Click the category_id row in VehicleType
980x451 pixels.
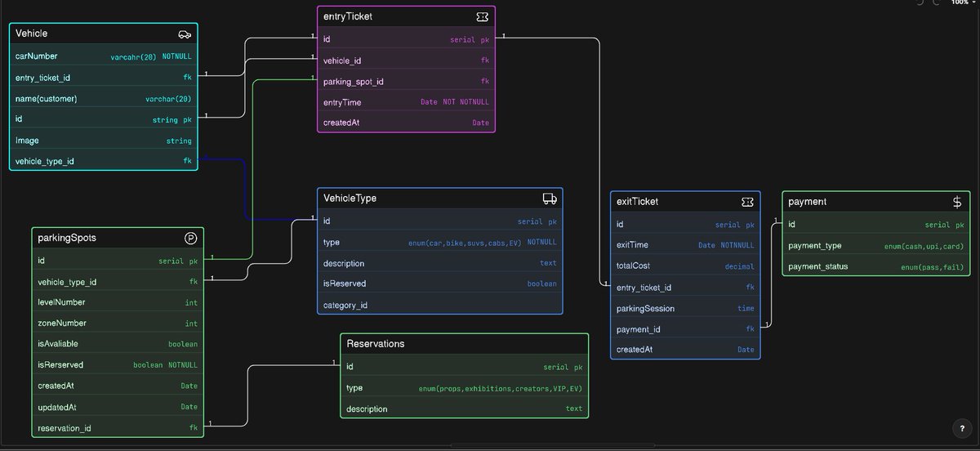[440, 305]
